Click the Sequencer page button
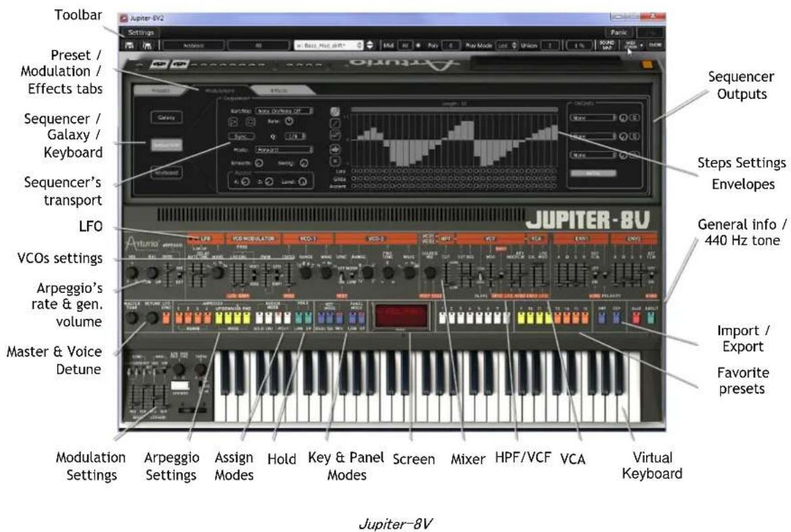This screenshot has height=532, width=791. 166,145
